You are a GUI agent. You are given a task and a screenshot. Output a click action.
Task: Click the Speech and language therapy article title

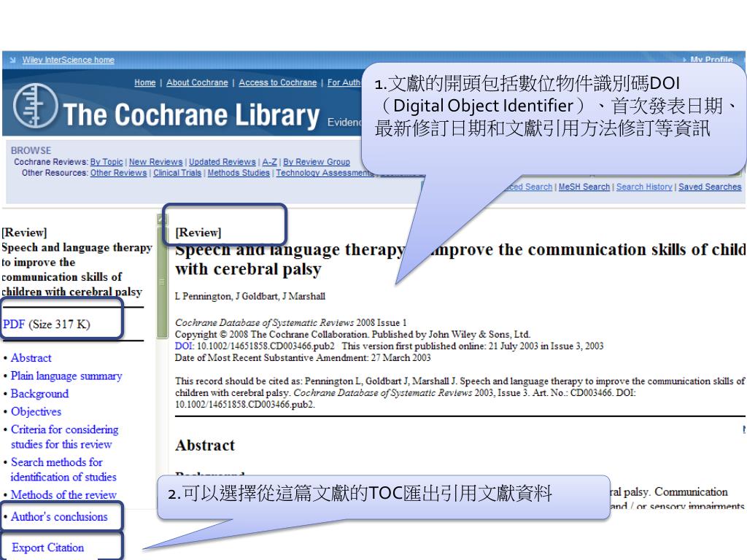click(460, 259)
